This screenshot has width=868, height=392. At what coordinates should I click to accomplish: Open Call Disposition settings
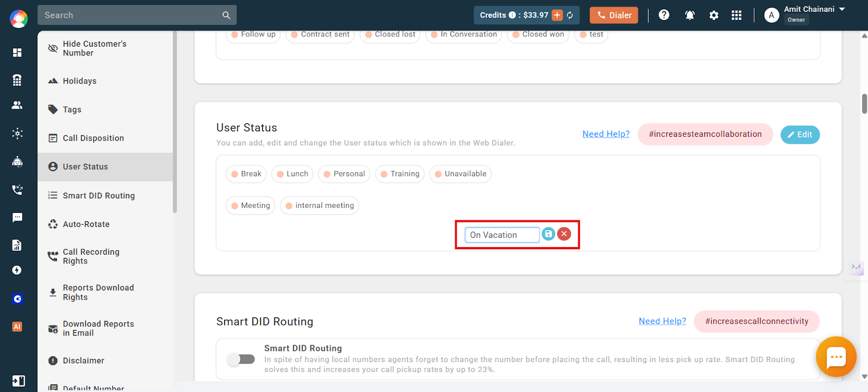click(105, 138)
